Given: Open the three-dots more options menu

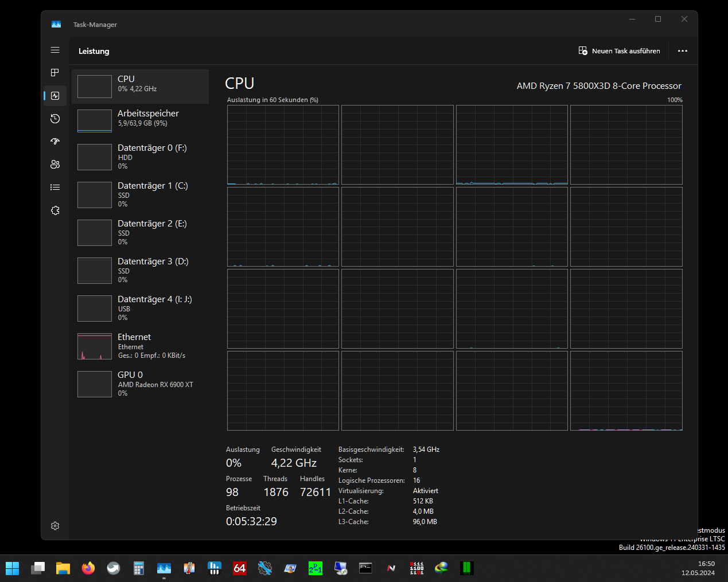Looking at the screenshot, I should tap(683, 51).
